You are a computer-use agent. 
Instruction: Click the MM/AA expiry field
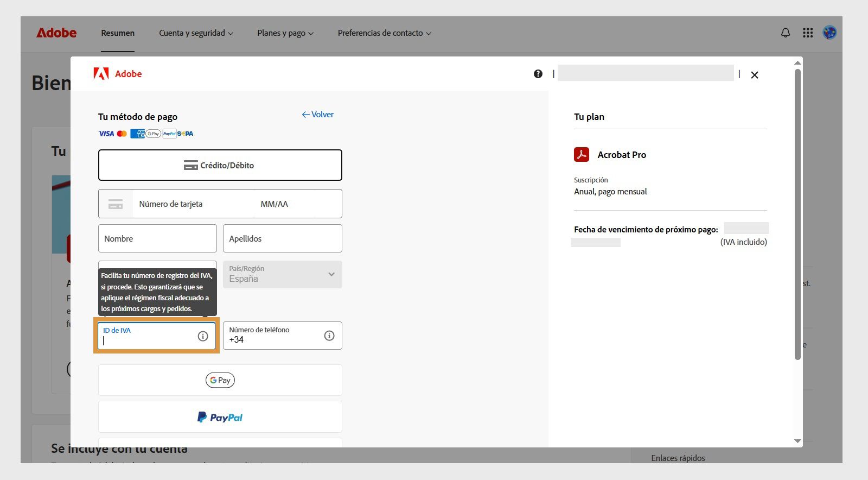point(298,204)
